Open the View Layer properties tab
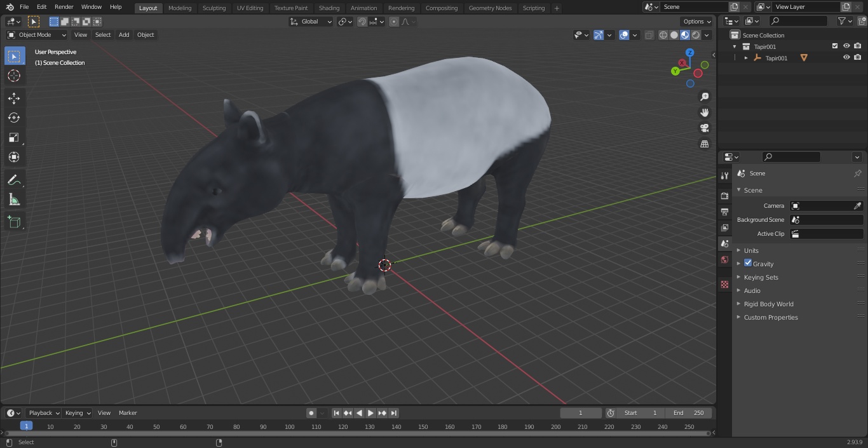Image resolution: width=868 pixels, height=448 pixels. (x=724, y=227)
